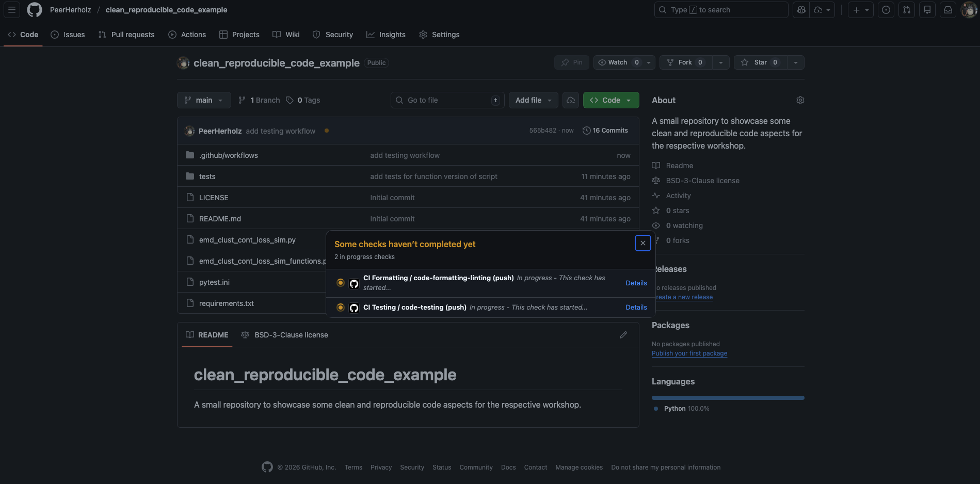Go to GitHub home via Octocat logo
This screenshot has height=484, width=980.
[x=35, y=10]
